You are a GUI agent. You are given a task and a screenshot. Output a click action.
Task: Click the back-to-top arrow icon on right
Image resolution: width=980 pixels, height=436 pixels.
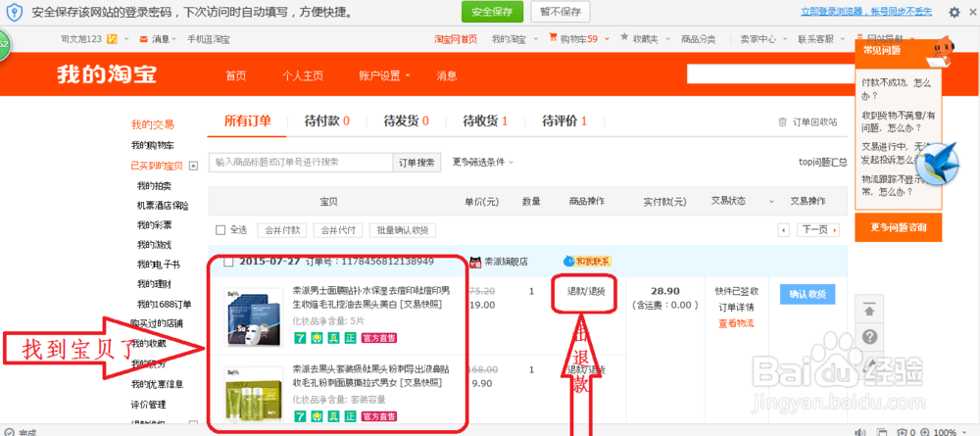[x=869, y=310]
